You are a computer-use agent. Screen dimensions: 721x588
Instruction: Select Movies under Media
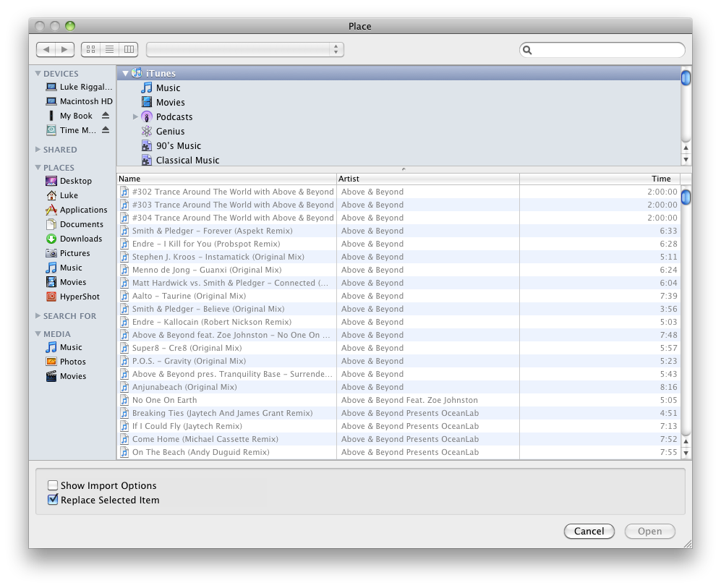point(67,376)
